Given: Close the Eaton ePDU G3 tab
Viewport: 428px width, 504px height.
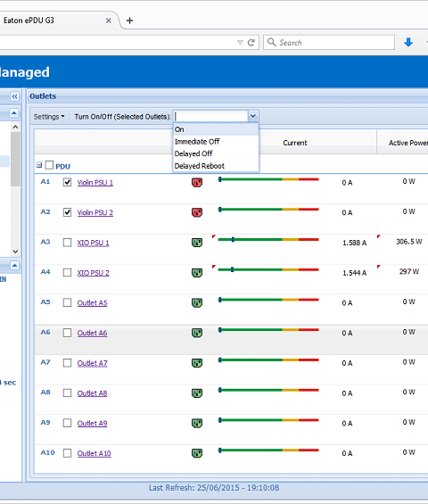Looking at the screenshot, I should click(109, 21).
